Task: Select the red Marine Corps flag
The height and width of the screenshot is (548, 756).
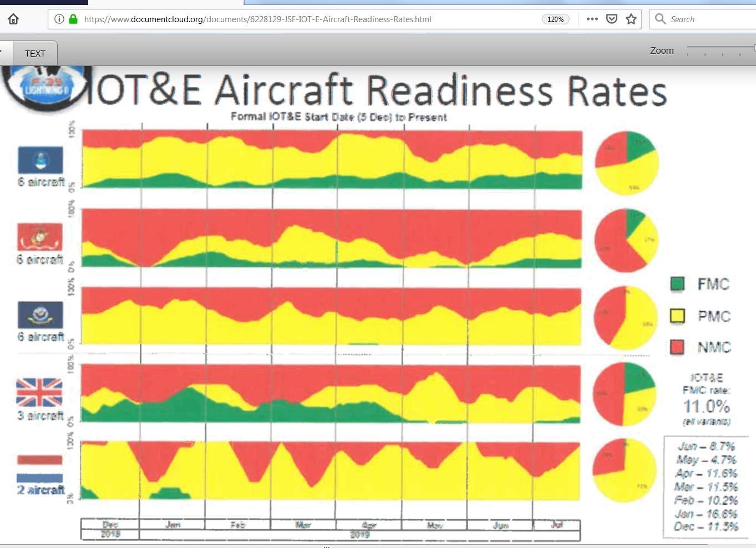Action: coord(40,237)
